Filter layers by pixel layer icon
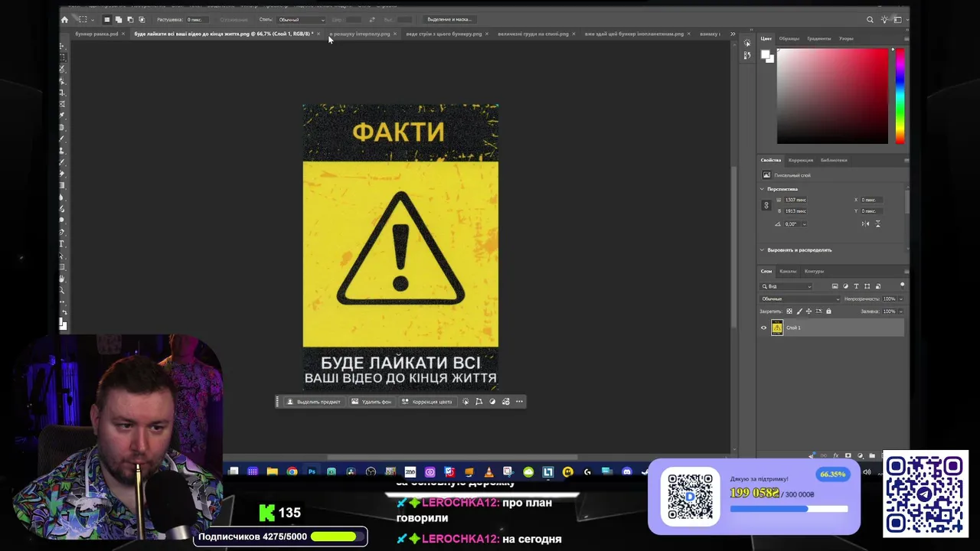The height and width of the screenshot is (551, 980). (x=835, y=286)
